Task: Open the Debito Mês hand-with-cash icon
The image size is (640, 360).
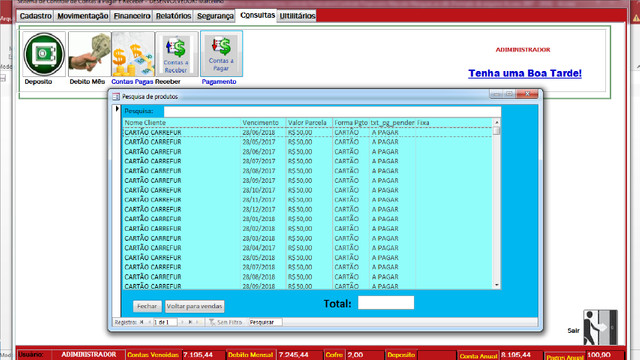Action: [x=89, y=54]
